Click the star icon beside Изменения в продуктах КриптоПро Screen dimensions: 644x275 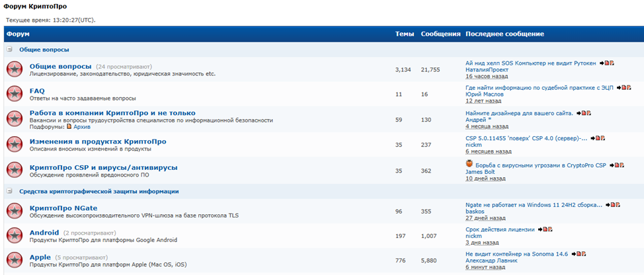(x=15, y=145)
